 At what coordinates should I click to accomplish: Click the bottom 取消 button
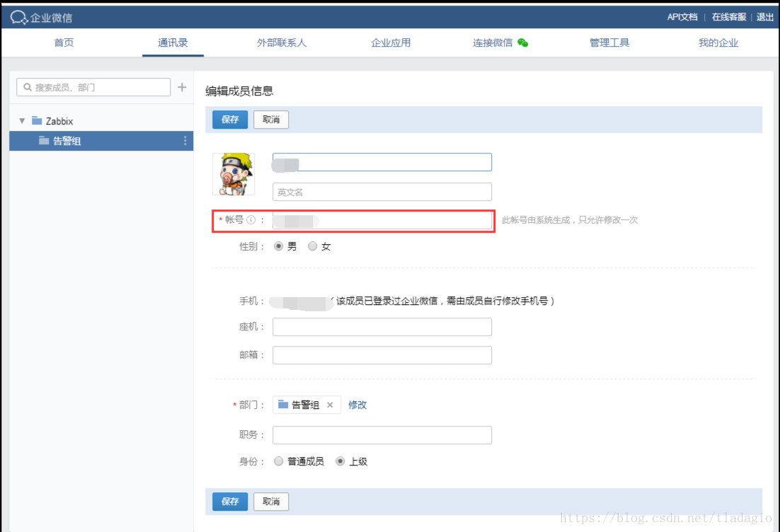[x=271, y=502]
